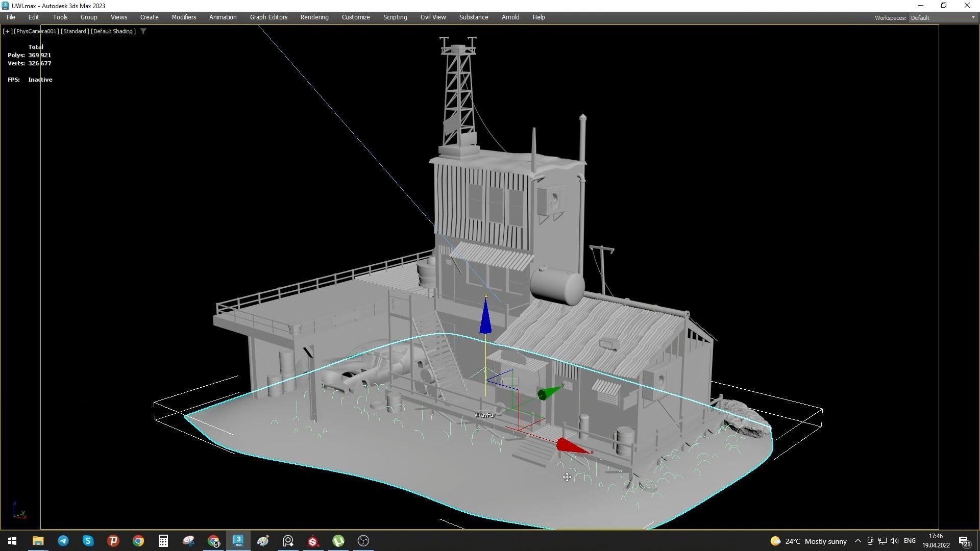This screenshot has height=551, width=980.
Task: Open the volume tray icon
Action: (894, 541)
